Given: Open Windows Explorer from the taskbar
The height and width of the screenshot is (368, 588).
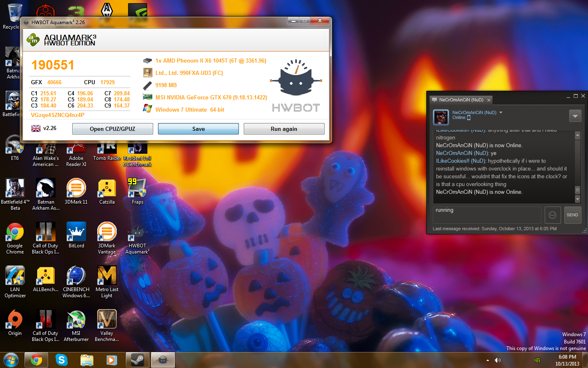Looking at the screenshot, I should pos(87,360).
